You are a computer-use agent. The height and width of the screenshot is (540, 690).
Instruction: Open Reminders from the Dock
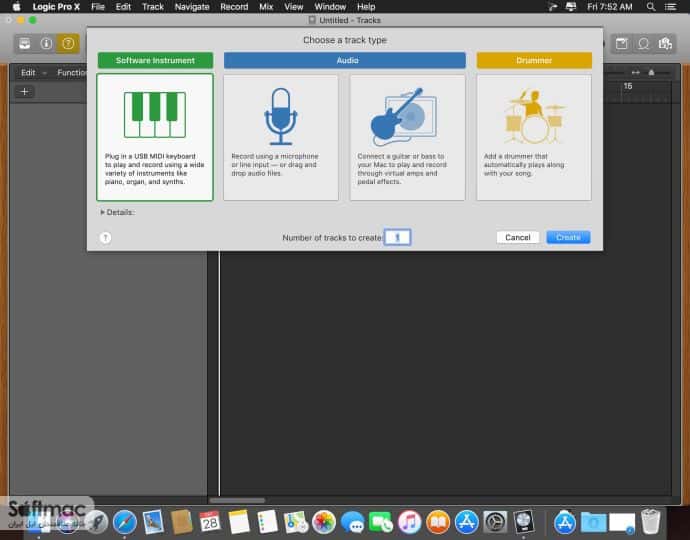[267, 522]
